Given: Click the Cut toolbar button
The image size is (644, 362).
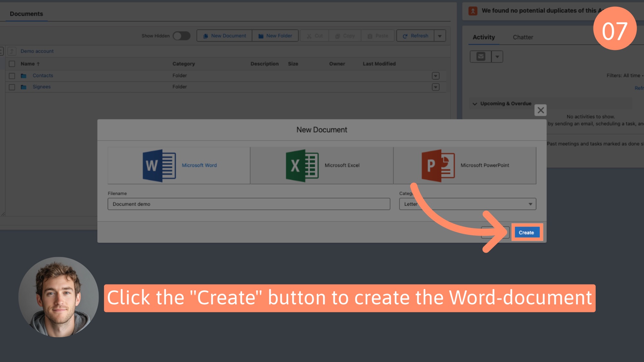Looking at the screenshot, I should click(315, 36).
